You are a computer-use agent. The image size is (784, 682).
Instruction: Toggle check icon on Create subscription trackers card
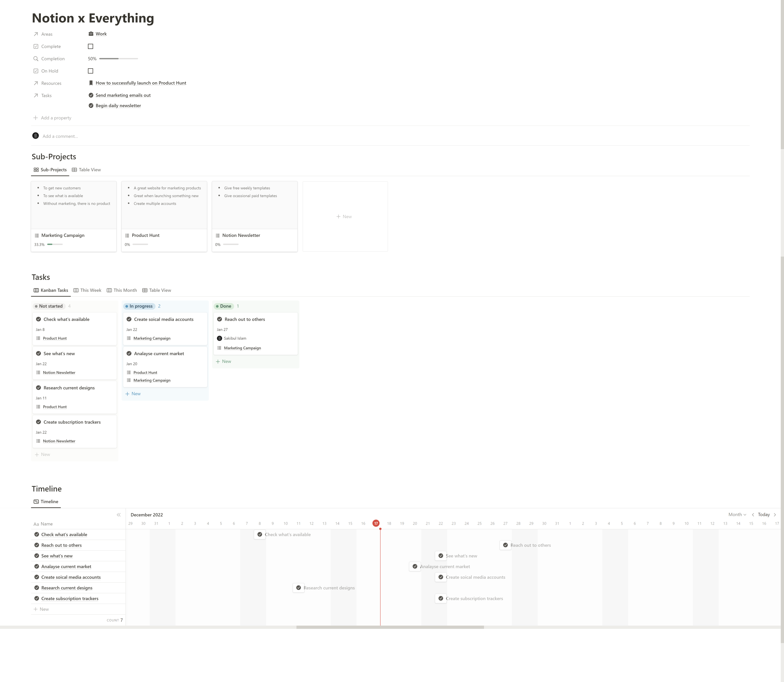pyautogui.click(x=38, y=422)
